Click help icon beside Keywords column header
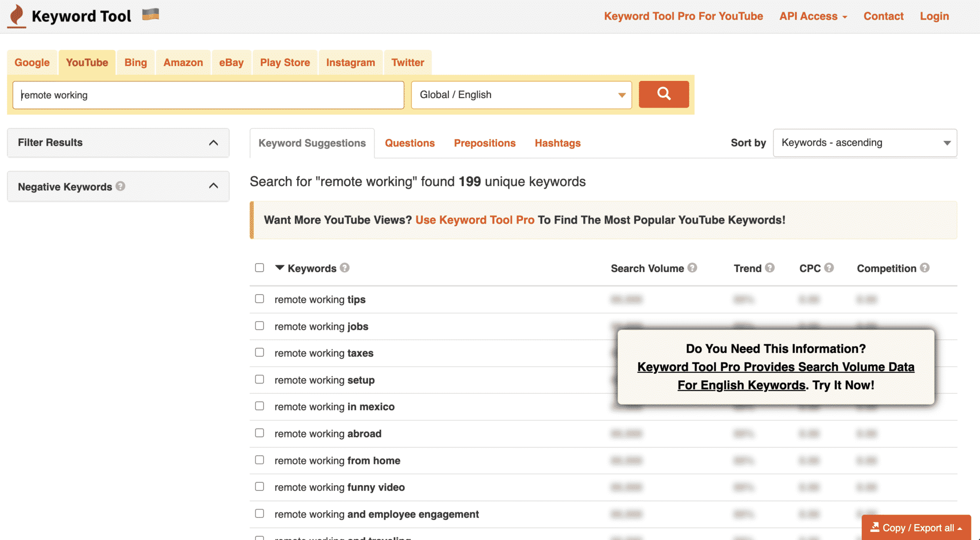 (345, 268)
